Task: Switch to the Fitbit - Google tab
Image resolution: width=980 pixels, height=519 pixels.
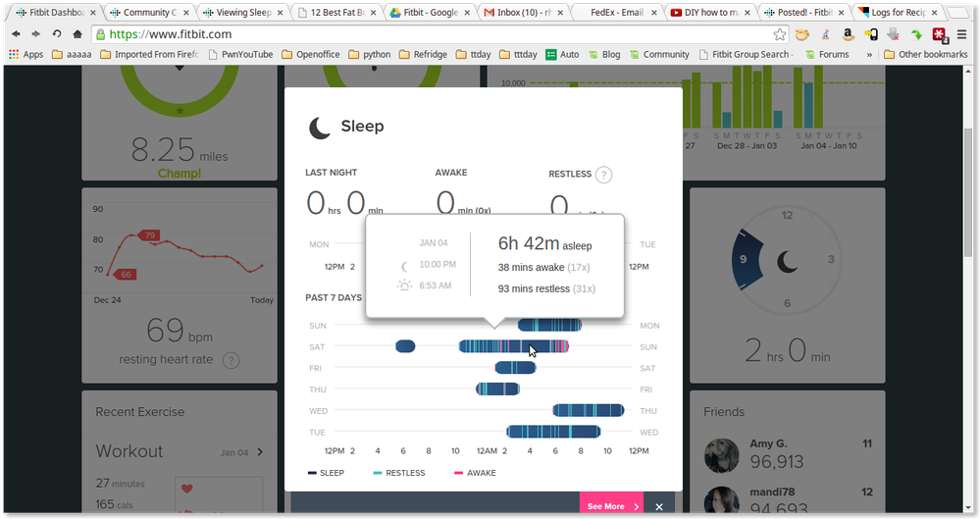Action: 425,13
